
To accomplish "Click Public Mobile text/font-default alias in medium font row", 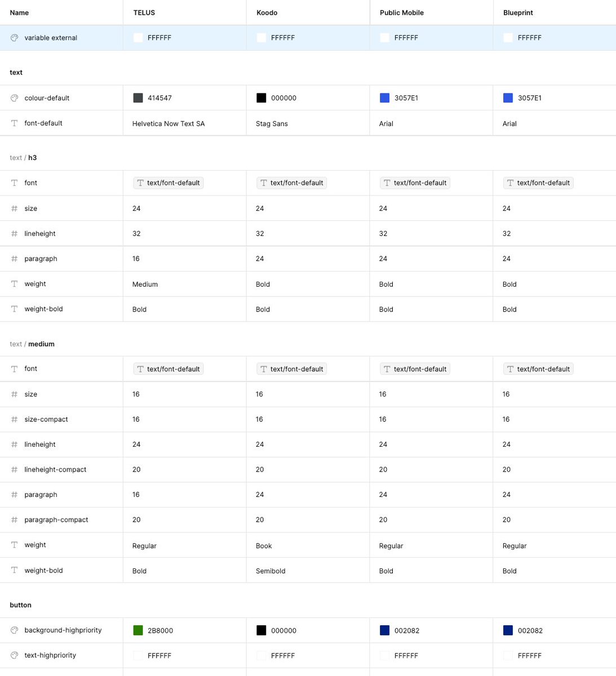I will (x=415, y=369).
